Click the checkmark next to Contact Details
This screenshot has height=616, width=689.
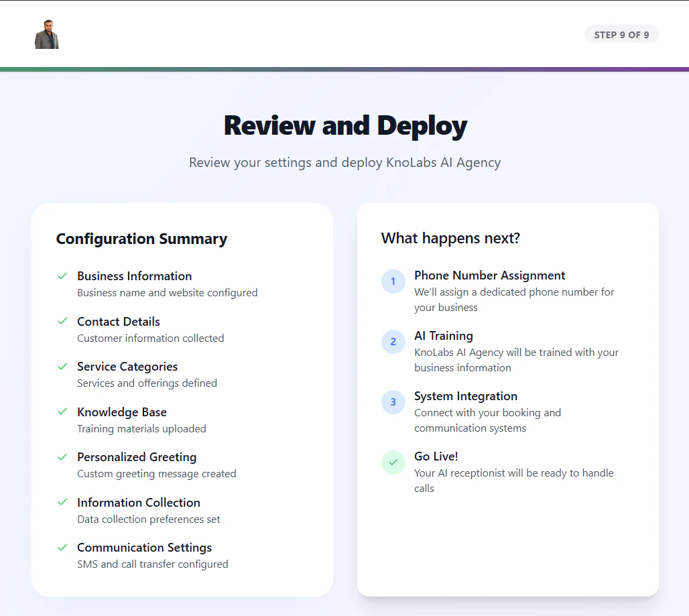tap(62, 321)
